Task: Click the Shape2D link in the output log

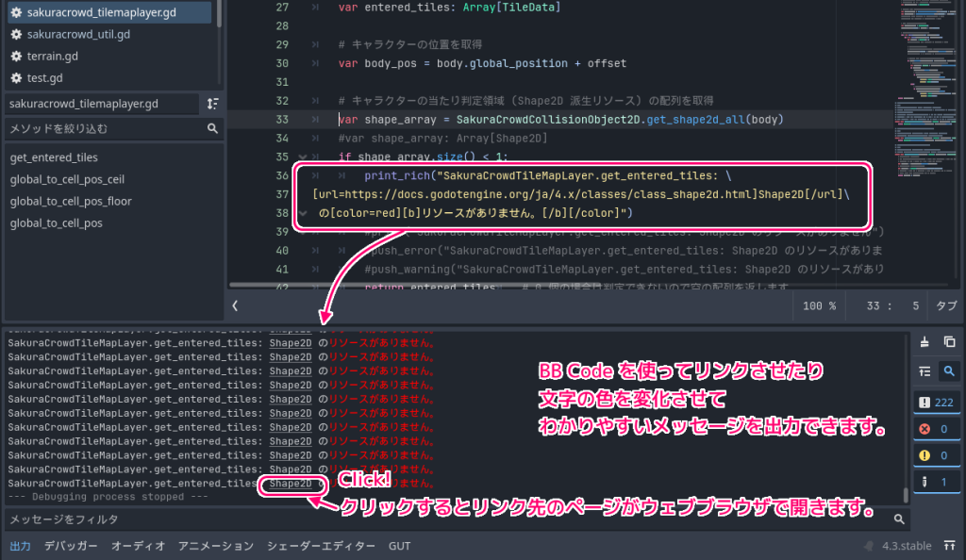Action: coord(291,483)
